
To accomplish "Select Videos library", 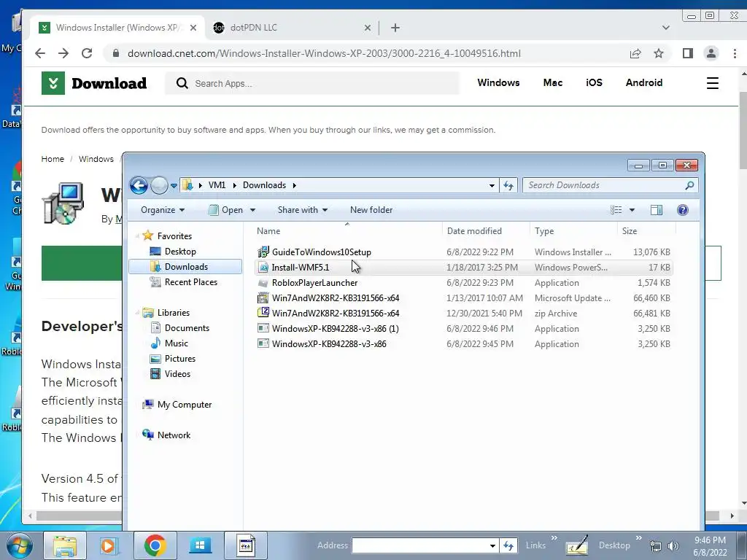I will [177, 374].
